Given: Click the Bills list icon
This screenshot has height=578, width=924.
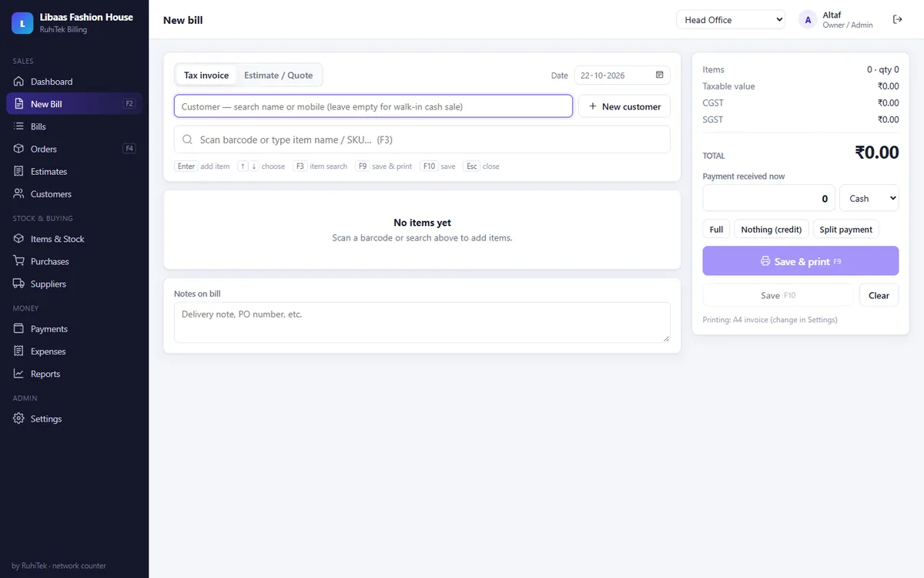Looking at the screenshot, I should (x=18, y=126).
